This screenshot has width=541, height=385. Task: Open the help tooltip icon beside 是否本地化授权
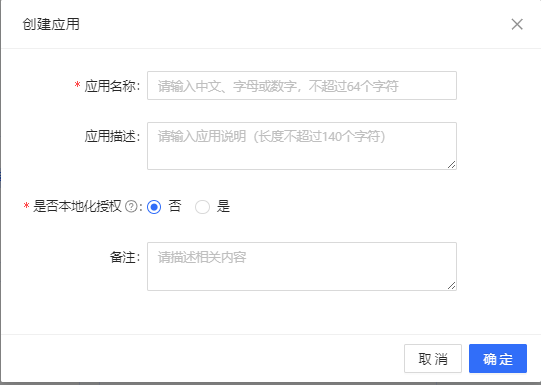pyautogui.click(x=131, y=207)
